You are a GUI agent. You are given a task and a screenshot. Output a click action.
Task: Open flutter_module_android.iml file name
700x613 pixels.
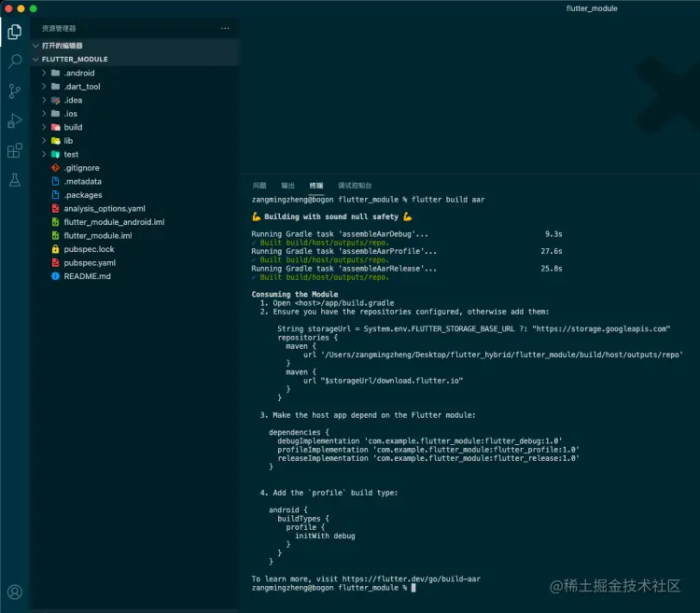pos(114,222)
